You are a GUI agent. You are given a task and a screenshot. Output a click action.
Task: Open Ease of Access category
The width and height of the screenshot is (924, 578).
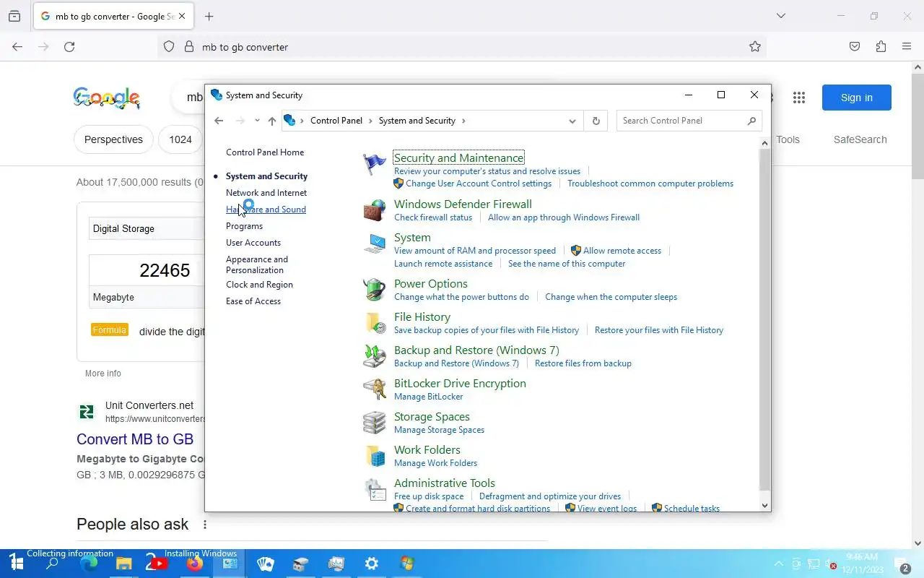(253, 301)
